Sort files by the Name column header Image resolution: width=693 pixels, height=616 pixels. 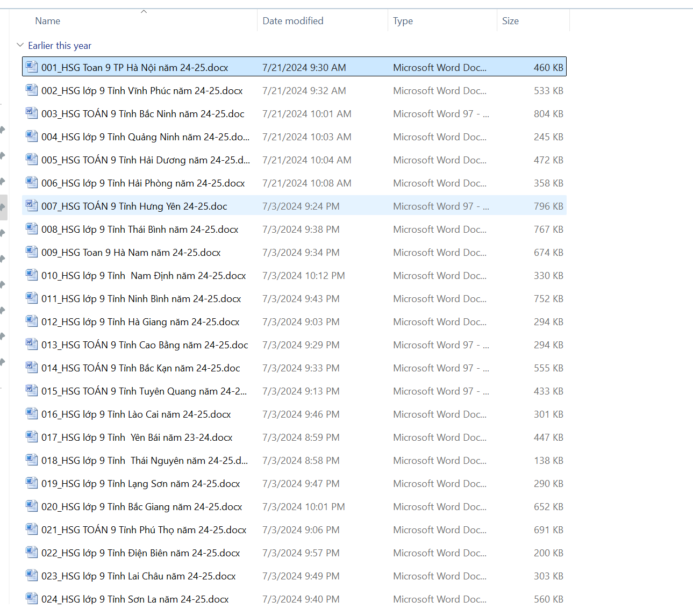coord(47,21)
